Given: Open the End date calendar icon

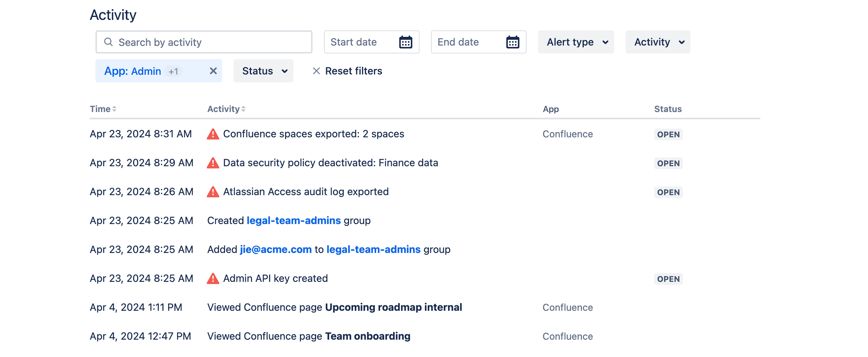Looking at the screenshot, I should coord(512,42).
